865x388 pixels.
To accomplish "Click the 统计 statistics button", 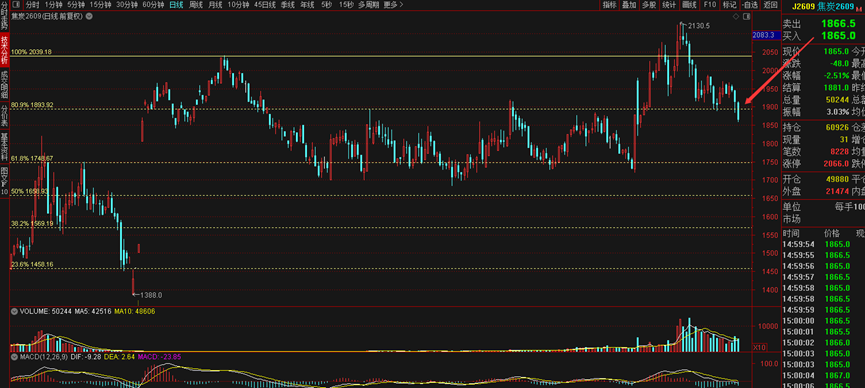I will coord(669,5).
